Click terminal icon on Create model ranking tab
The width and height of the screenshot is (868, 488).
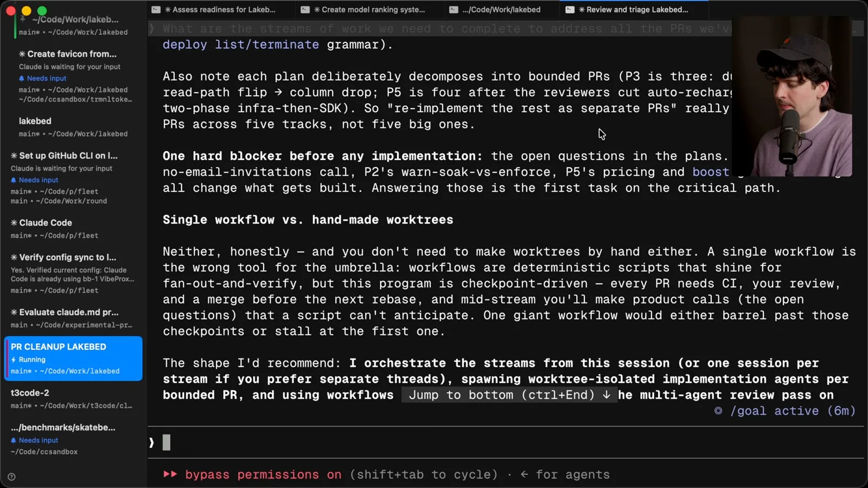pos(305,9)
